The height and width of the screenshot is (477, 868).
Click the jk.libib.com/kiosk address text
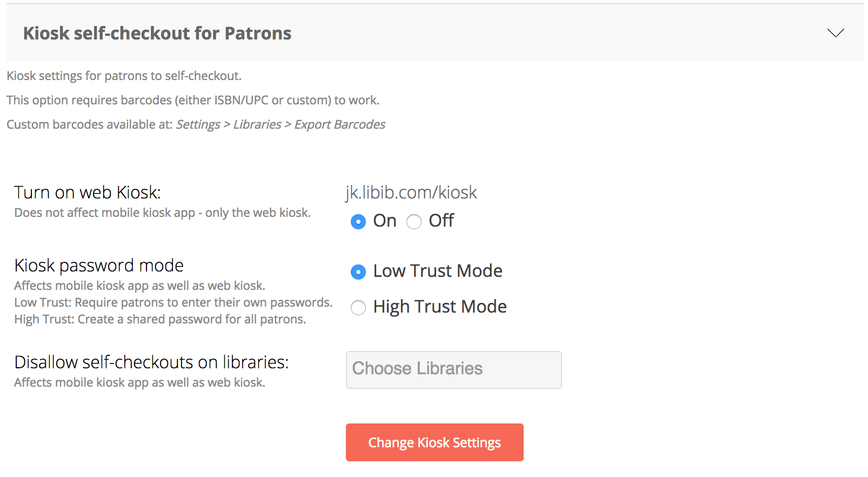[411, 193]
